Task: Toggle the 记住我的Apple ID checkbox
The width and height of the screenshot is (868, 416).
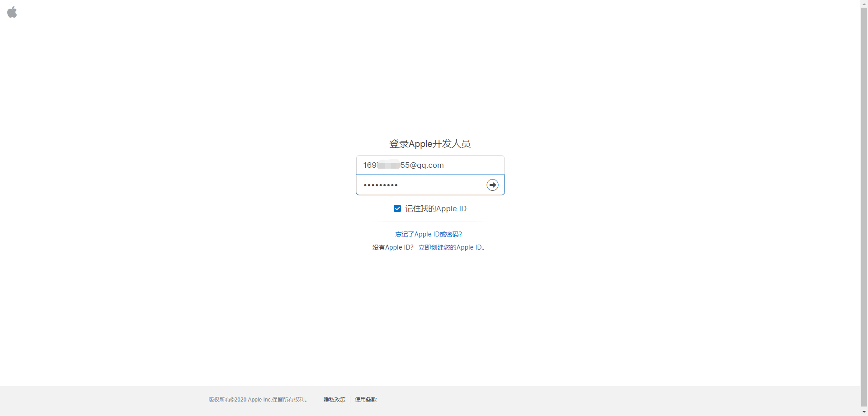Action: coord(397,208)
